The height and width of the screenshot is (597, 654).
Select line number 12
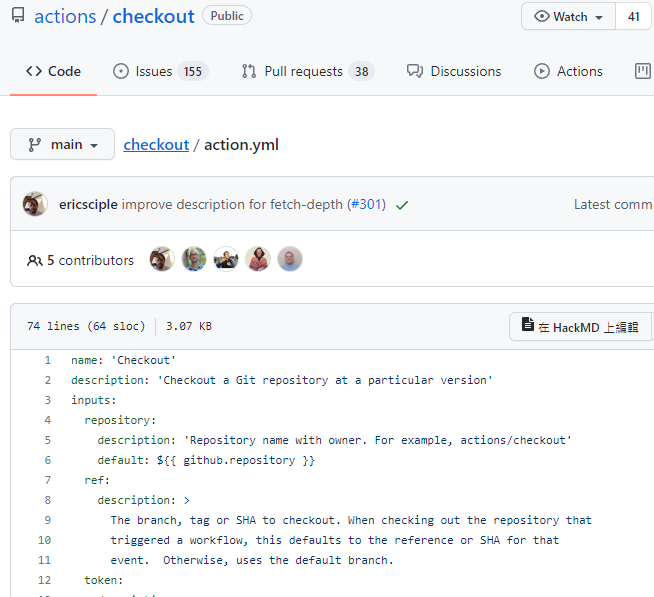44,580
